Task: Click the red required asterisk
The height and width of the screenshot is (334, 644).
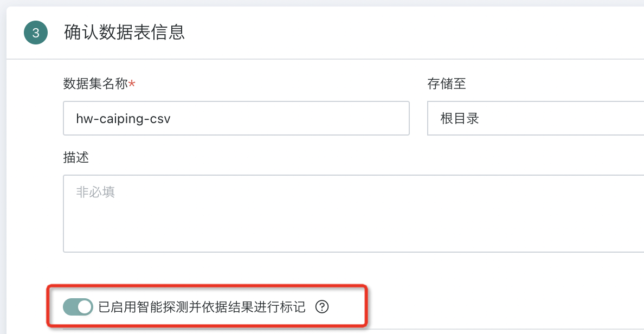Action: click(x=132, y=83)
